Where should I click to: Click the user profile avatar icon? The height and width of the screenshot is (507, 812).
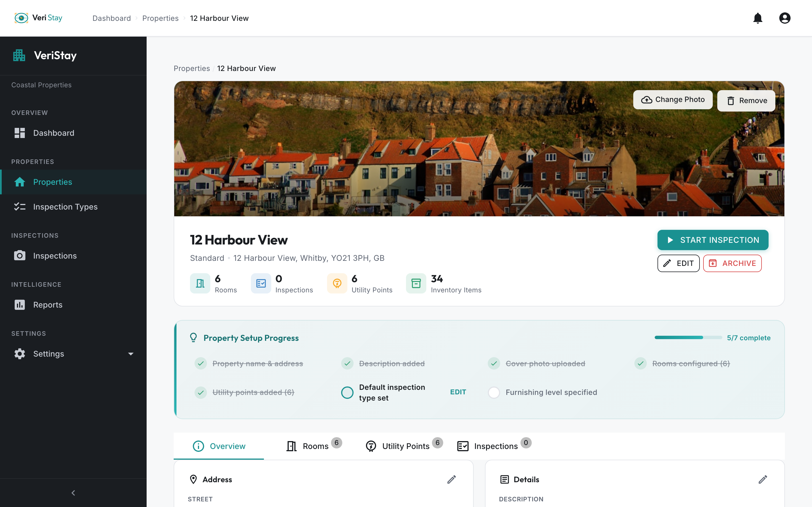[x=785, y=18]
